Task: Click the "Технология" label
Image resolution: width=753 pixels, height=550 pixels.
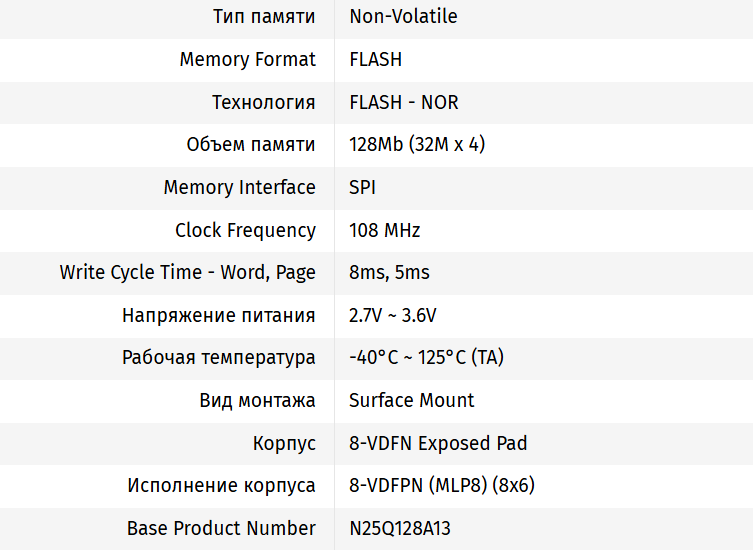Action: 263,102
